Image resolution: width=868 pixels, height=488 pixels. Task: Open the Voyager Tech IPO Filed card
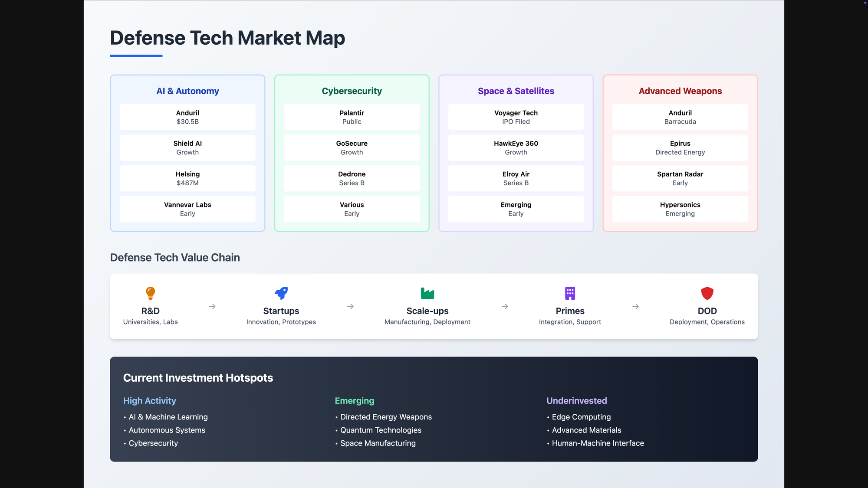516,117
